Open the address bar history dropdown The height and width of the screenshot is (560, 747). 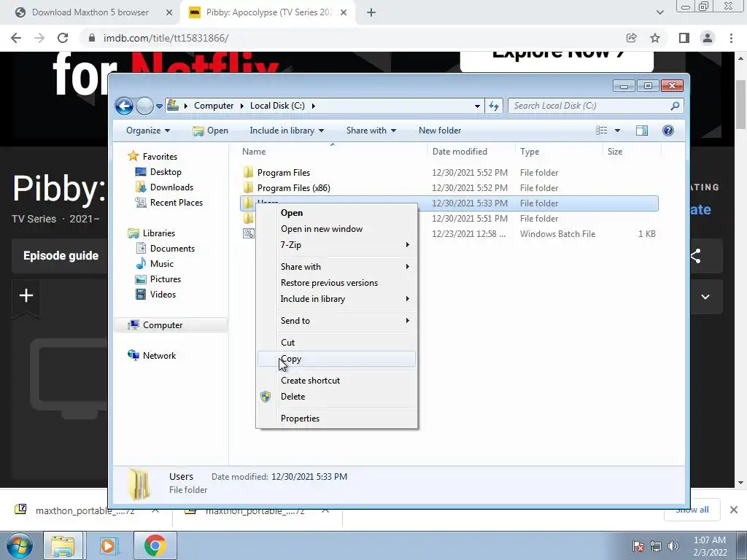point(477,106)
